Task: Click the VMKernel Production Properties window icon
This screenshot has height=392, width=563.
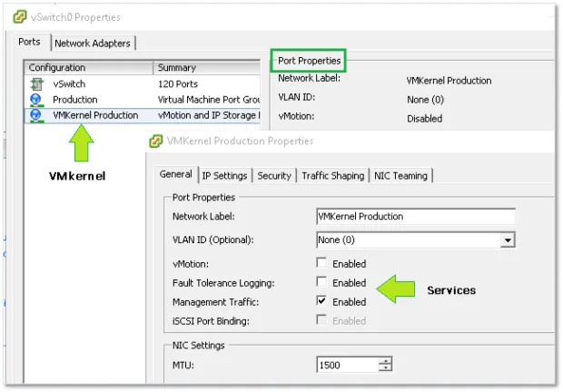Action: tap(156, 141)
